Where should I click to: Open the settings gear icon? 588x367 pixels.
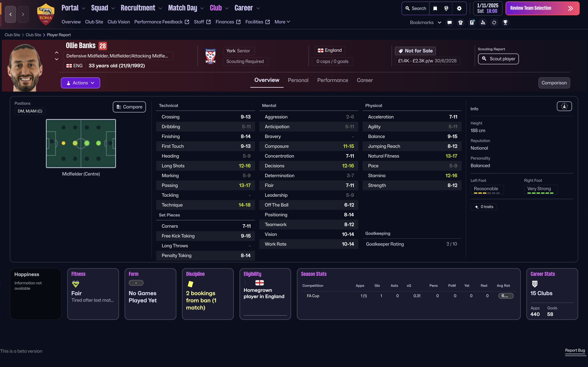pyautogui.click(x=459, y=8)
